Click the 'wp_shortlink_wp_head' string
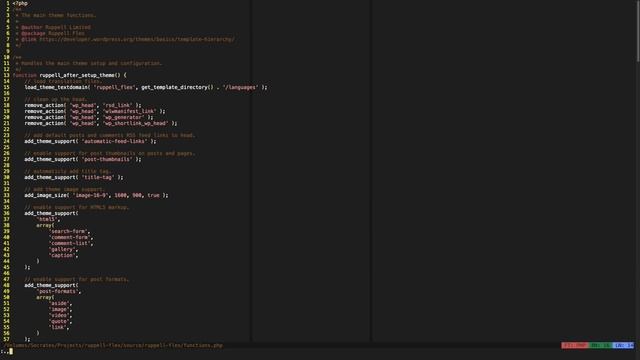640x360 pixels. pyautogui.click(x=136, y=123)
